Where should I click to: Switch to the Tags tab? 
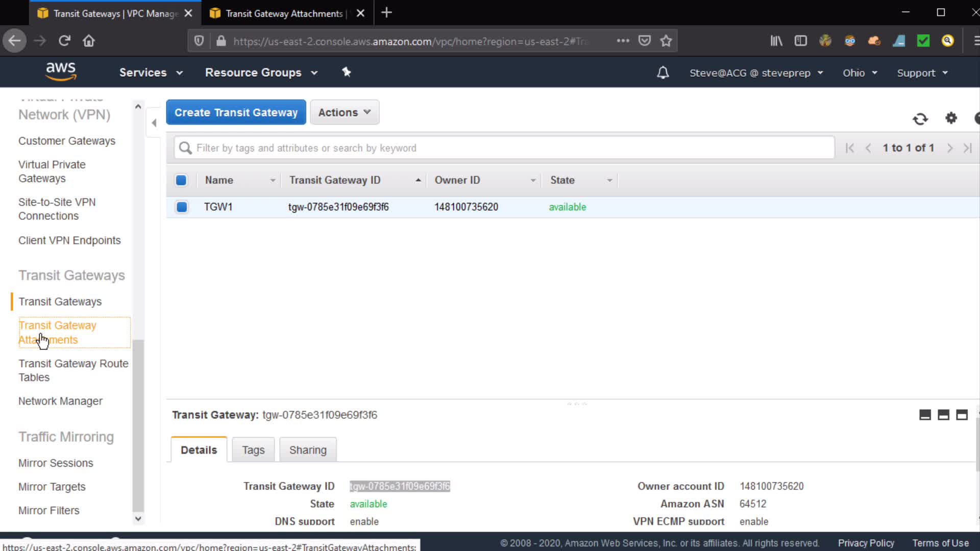pyautogui.click(x=253, y=450)
